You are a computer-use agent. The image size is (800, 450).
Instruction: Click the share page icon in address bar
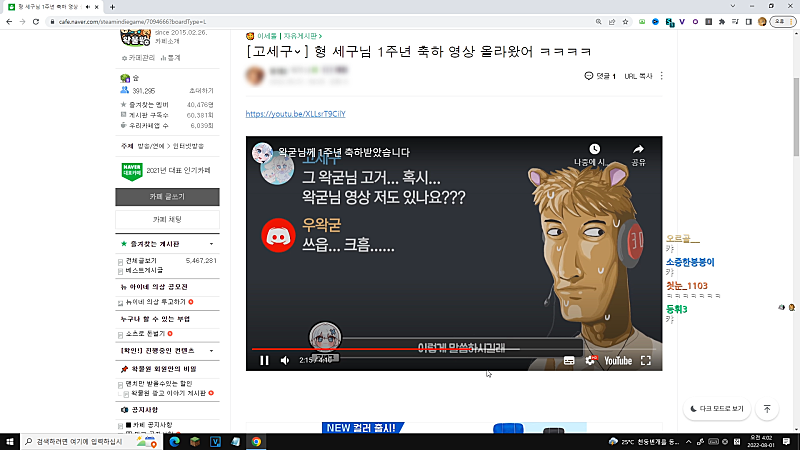(x=612, y=22)
